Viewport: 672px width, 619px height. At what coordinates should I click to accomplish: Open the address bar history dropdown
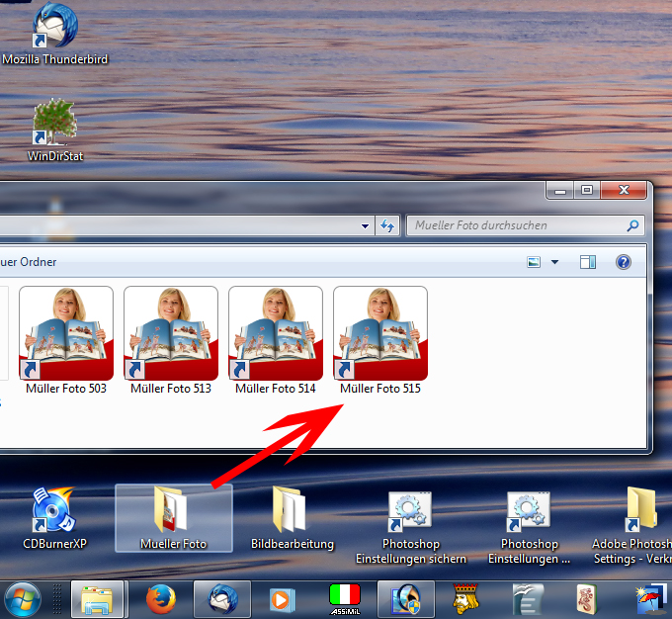pos(365,226)
